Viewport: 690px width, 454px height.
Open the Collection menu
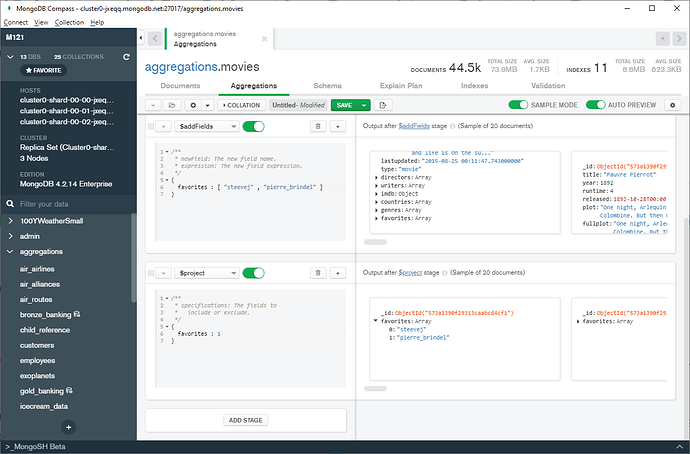(x=69, y=21)
